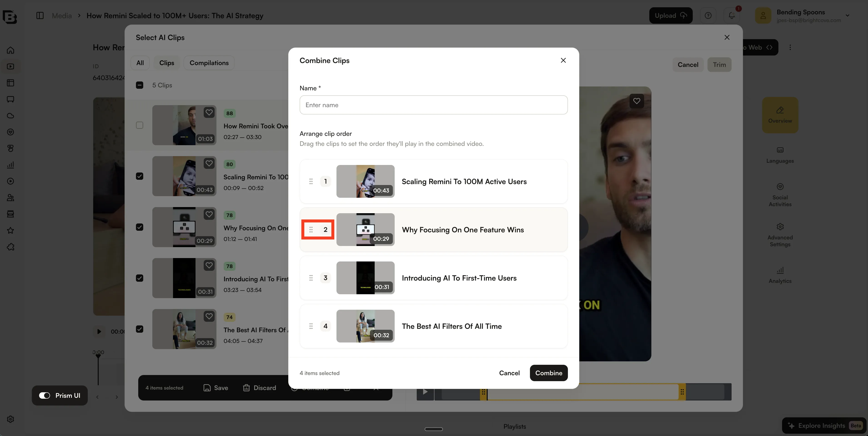Click the trim end handle on timeline

[x=682, y=392]
